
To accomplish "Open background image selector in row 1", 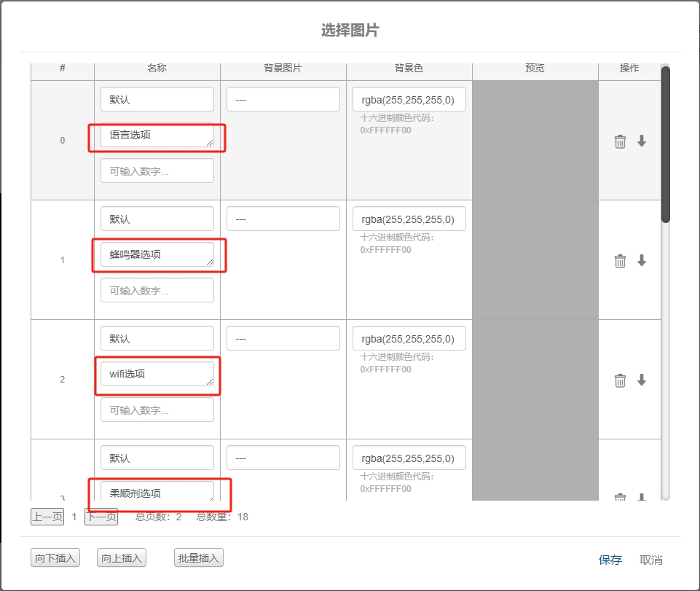I will pyautogui.click(x=283, y=219).
